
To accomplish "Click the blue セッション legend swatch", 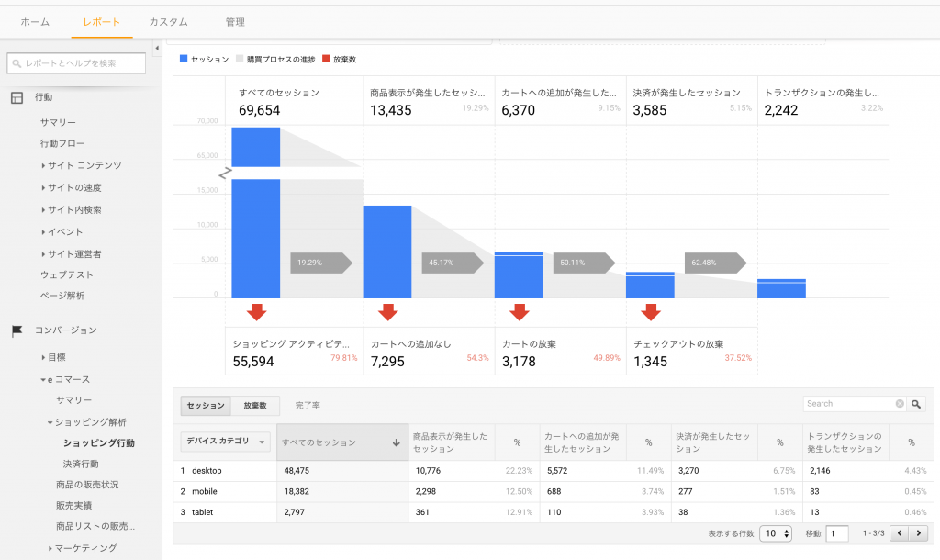I will click(x=184, y=59).
